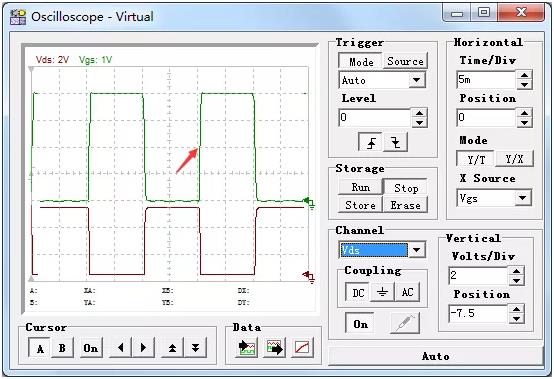
Task: Click the probe icon in Channel panel
Action: [x=405, y=323]
